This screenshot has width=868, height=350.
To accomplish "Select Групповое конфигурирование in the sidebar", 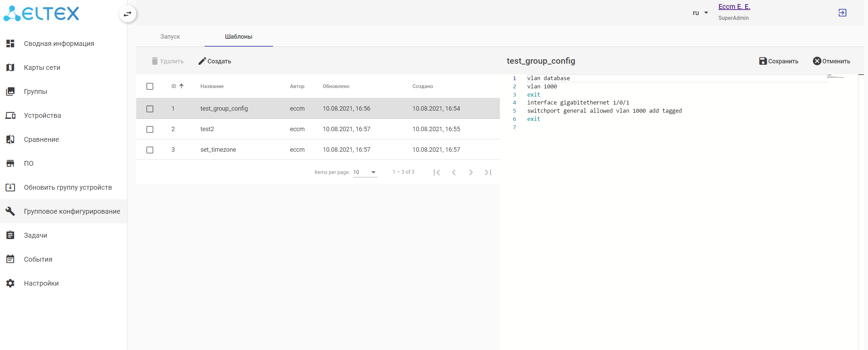I will point(72,211).
